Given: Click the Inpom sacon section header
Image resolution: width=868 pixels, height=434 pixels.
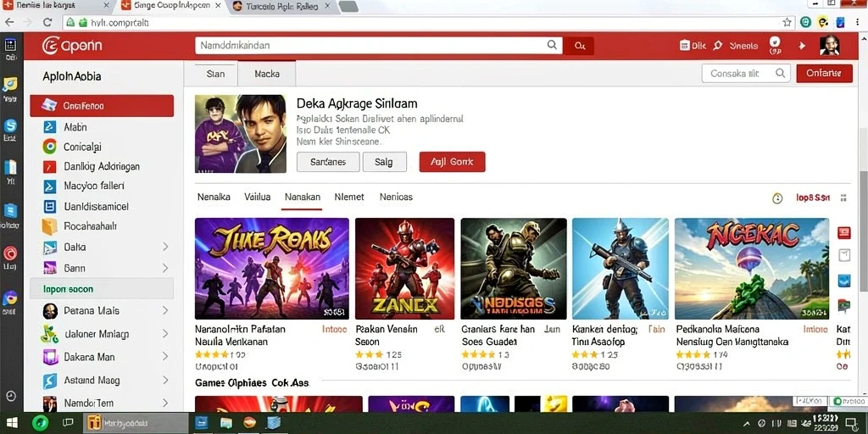Looking at the screenshot, I should 102,289.
